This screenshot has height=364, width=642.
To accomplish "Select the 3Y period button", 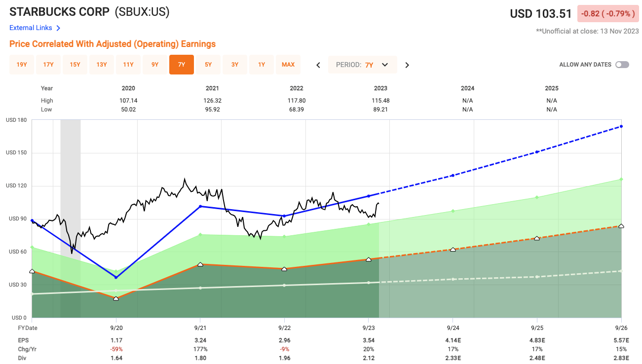I will point(235,64).
